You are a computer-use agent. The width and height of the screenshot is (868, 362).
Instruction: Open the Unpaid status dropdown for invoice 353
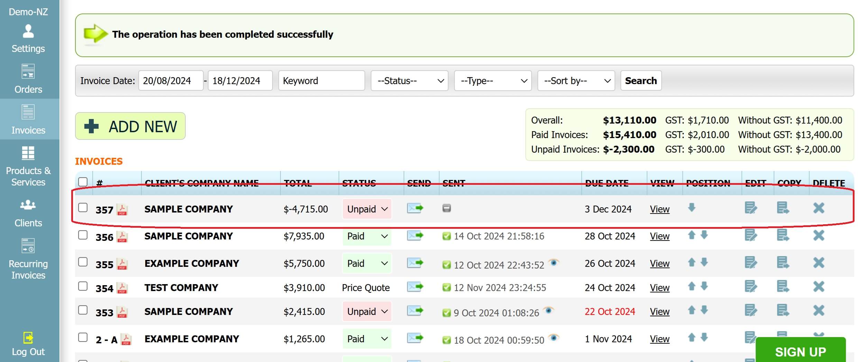(367, 311)
